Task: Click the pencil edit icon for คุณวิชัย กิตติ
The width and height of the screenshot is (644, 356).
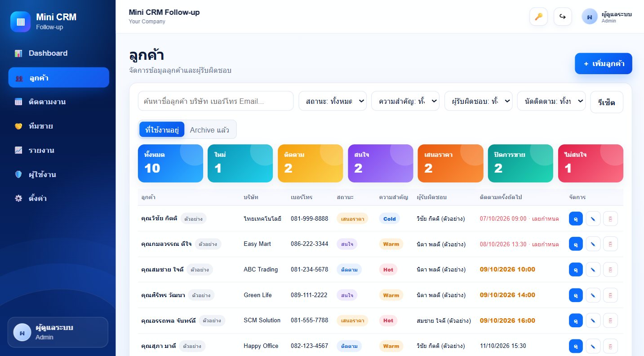Action: 593,219
